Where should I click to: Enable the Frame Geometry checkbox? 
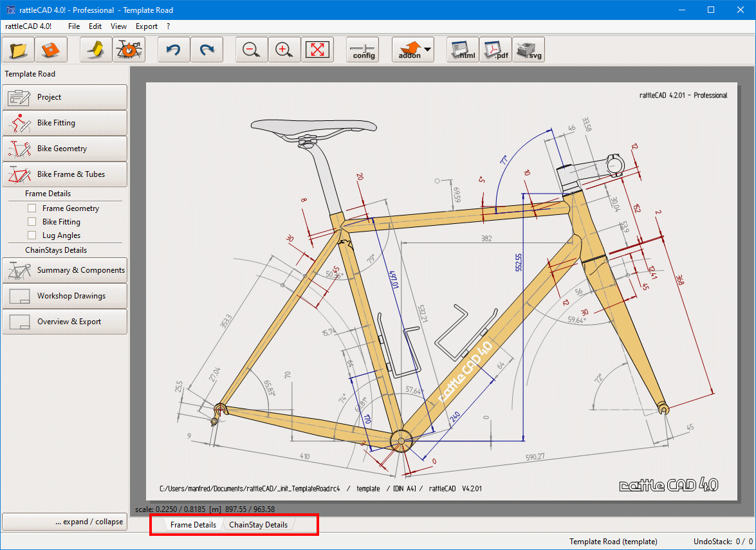click(32, 208)
